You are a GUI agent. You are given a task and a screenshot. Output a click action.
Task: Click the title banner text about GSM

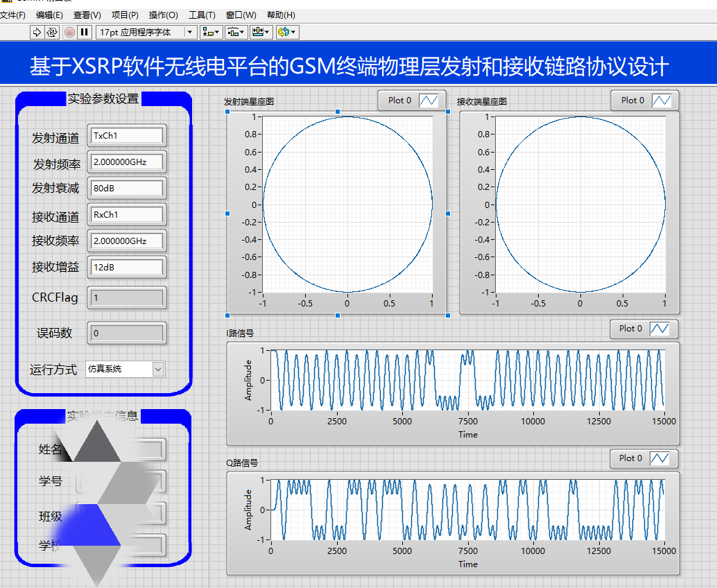(x=349, y=67)
